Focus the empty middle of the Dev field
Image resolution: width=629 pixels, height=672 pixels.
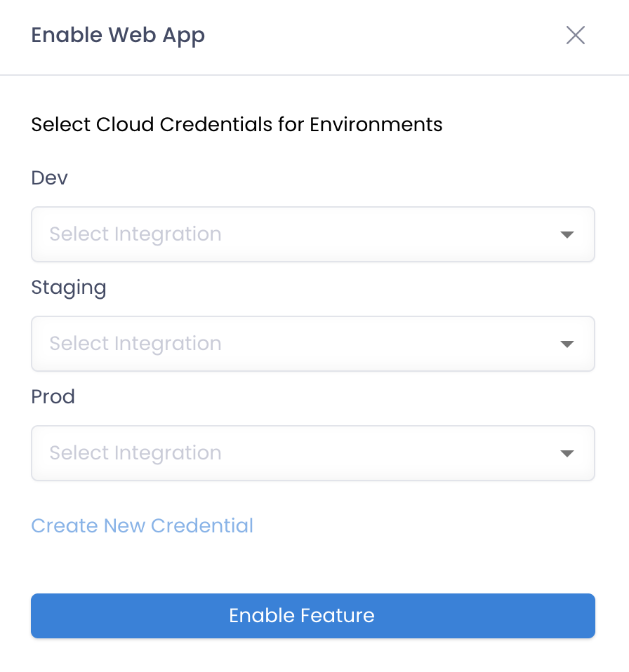386,234
